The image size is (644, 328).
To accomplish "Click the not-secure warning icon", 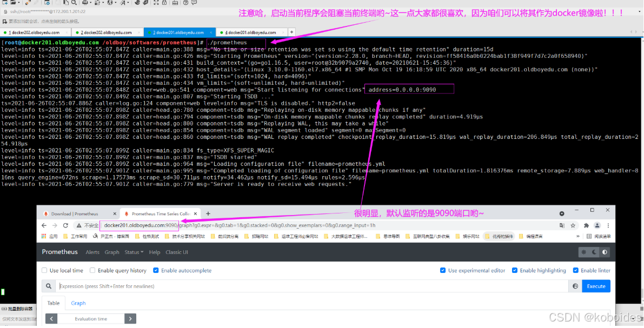I will (x=78, y=225).
